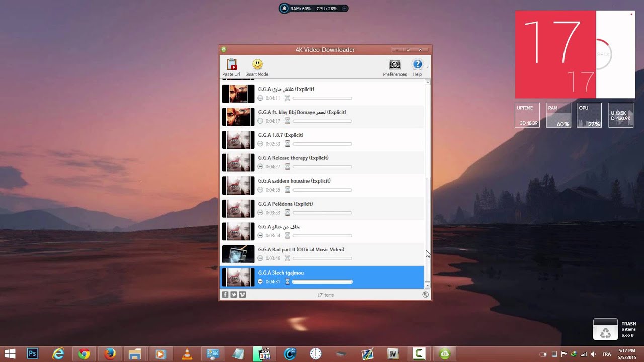Open Firefox from the taskbar
644x362 pixels.
coord(110,354)
